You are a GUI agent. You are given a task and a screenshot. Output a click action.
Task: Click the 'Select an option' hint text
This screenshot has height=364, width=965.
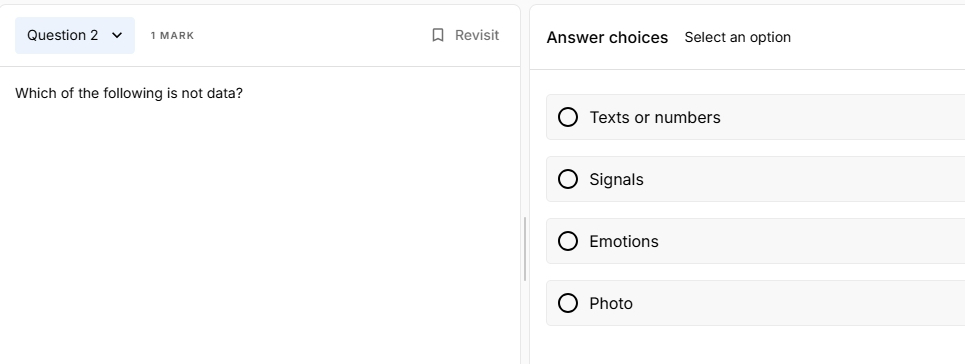pyautogui.click(x=737, y=38)
